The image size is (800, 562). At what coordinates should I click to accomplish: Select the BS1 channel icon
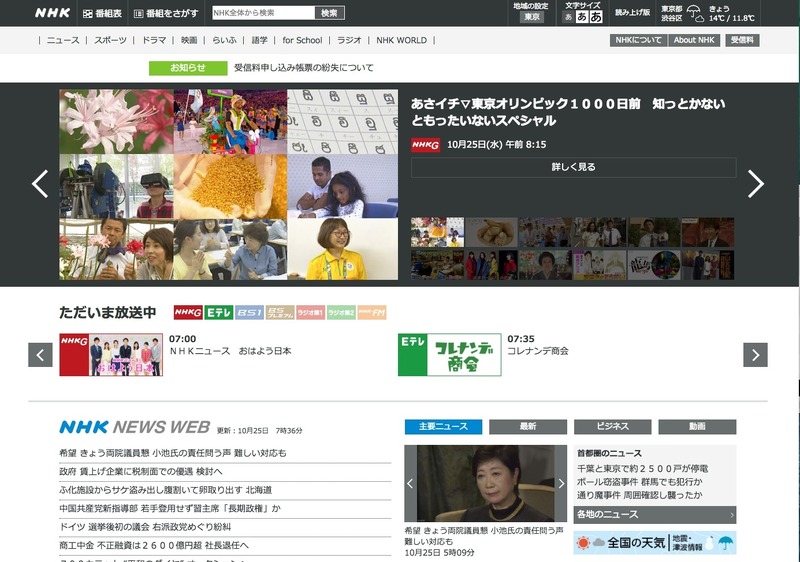249,313
